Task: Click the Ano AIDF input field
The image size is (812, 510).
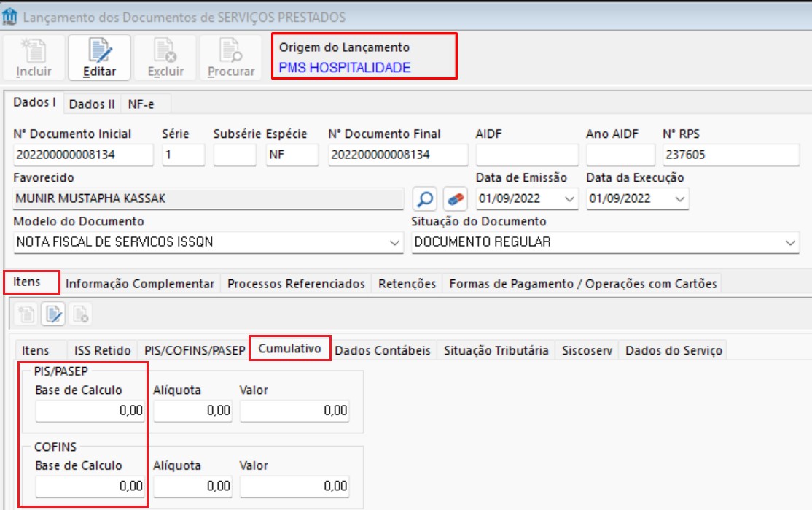Action: tap(620, 155)
